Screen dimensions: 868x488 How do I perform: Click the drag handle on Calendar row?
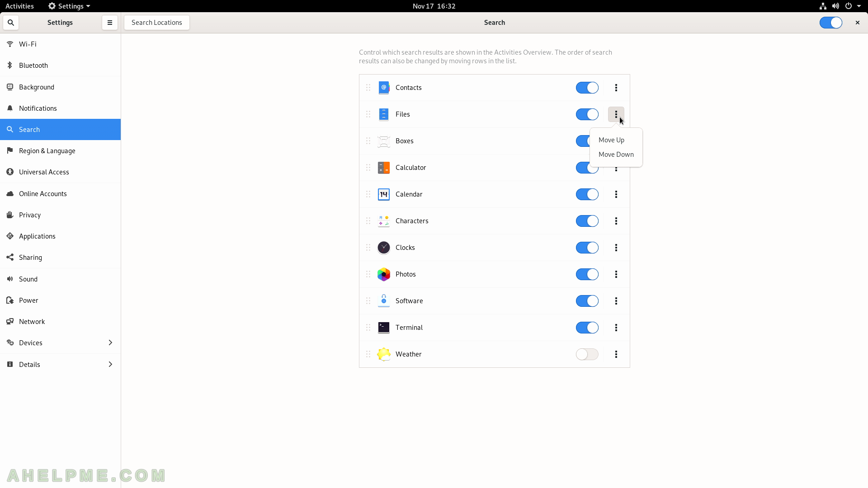(x=368, y=194)
